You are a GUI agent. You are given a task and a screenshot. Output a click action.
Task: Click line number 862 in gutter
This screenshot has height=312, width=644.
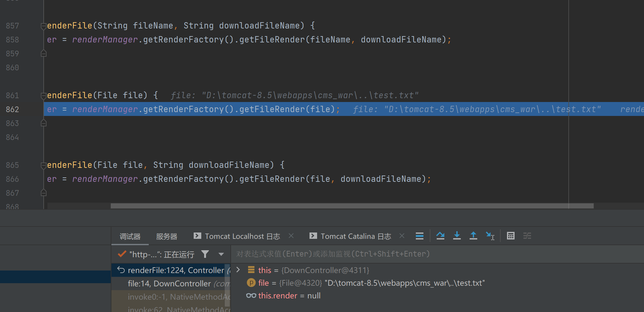[x=12, y=109]
